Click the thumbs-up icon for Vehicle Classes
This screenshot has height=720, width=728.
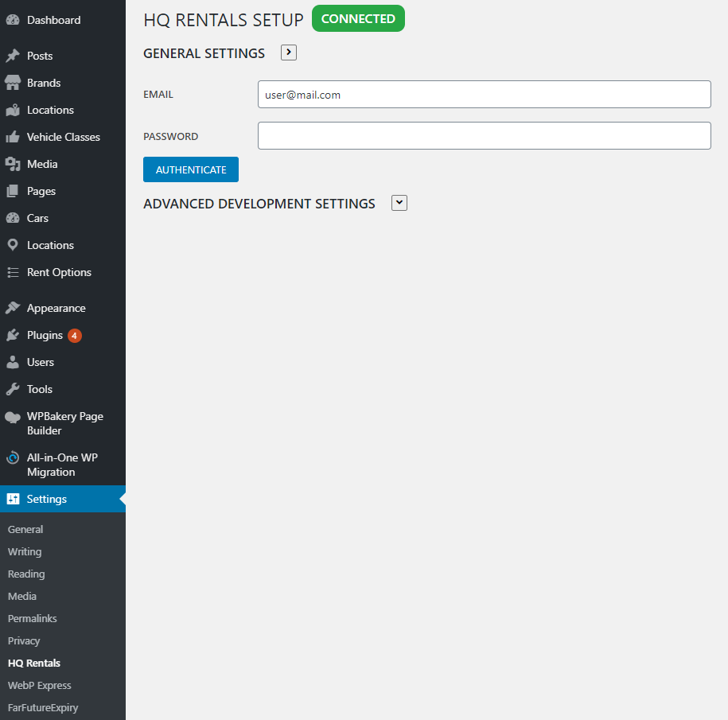tap(13, 137)
